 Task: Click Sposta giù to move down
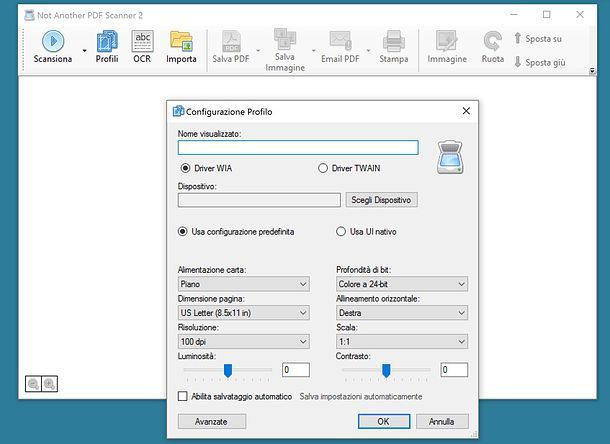tap(540, 62)
